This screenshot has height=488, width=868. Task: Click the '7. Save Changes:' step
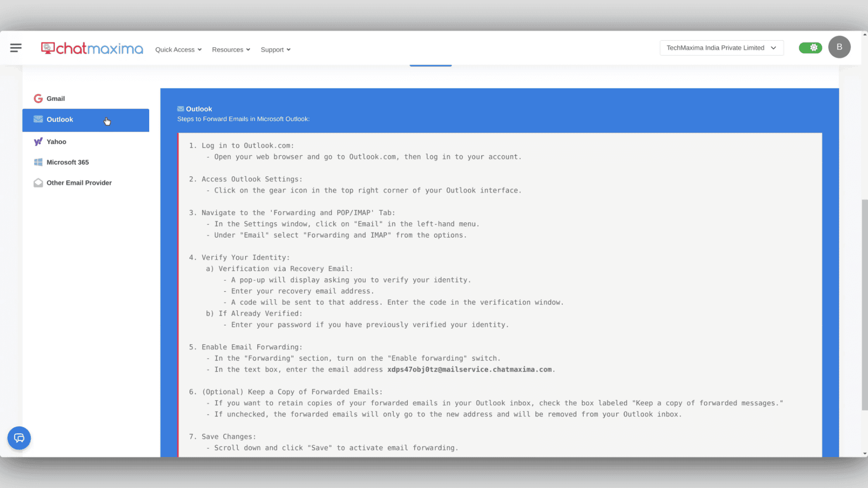pyautogui.click(x=222, y=437)
